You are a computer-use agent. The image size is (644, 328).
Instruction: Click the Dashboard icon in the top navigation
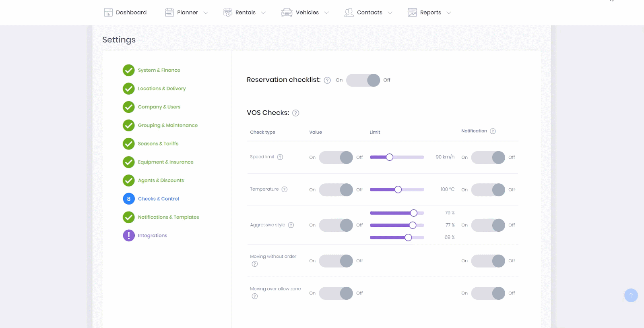coord(108,12)
